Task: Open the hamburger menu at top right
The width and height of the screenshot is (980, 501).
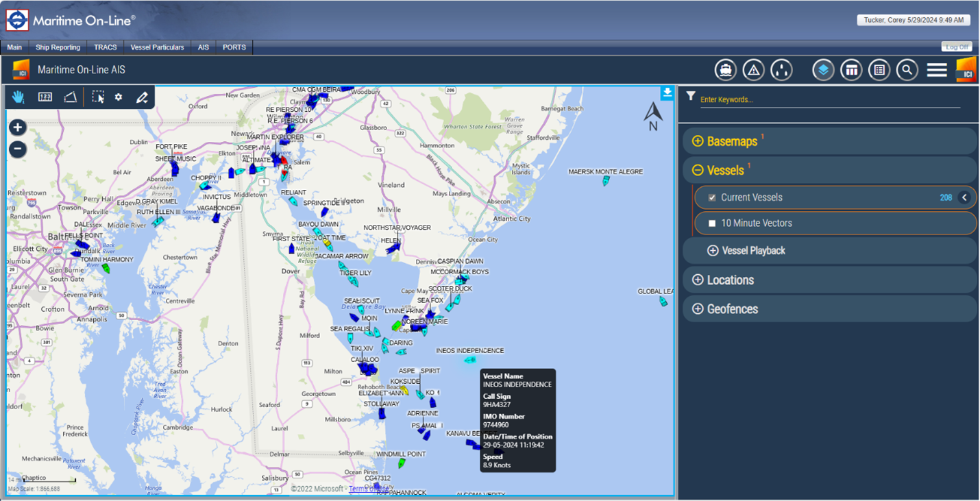Action: point(936,69)
